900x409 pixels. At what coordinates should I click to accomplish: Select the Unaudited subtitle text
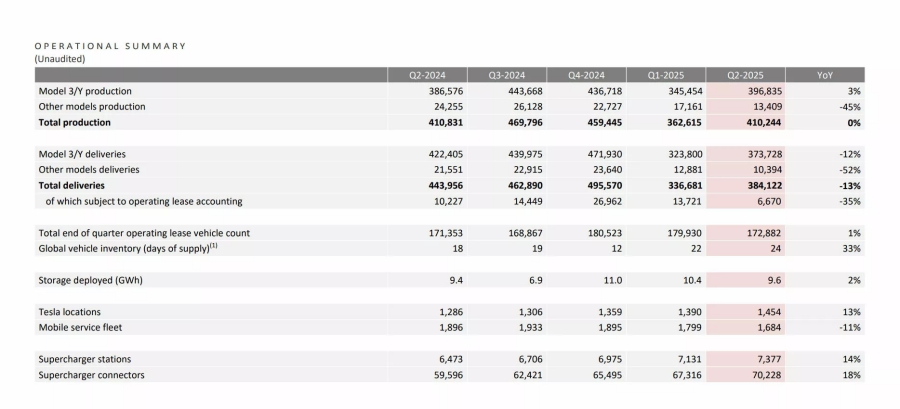point(60,58)
